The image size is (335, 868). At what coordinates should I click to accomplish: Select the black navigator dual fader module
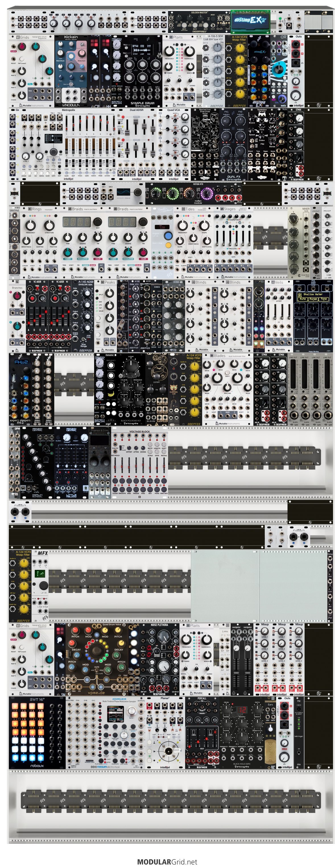click(x=242, y=659)
